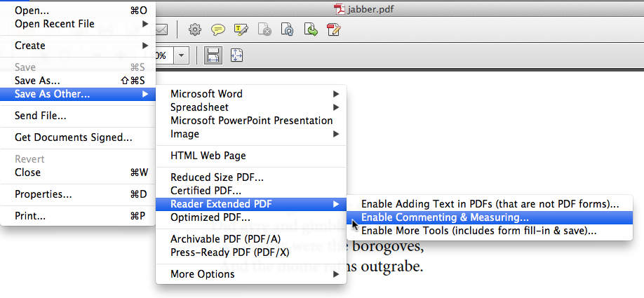Open the zoom percentage dropdown arrow
The height and width of the screenshot is (298, 644).
(181, 55)
